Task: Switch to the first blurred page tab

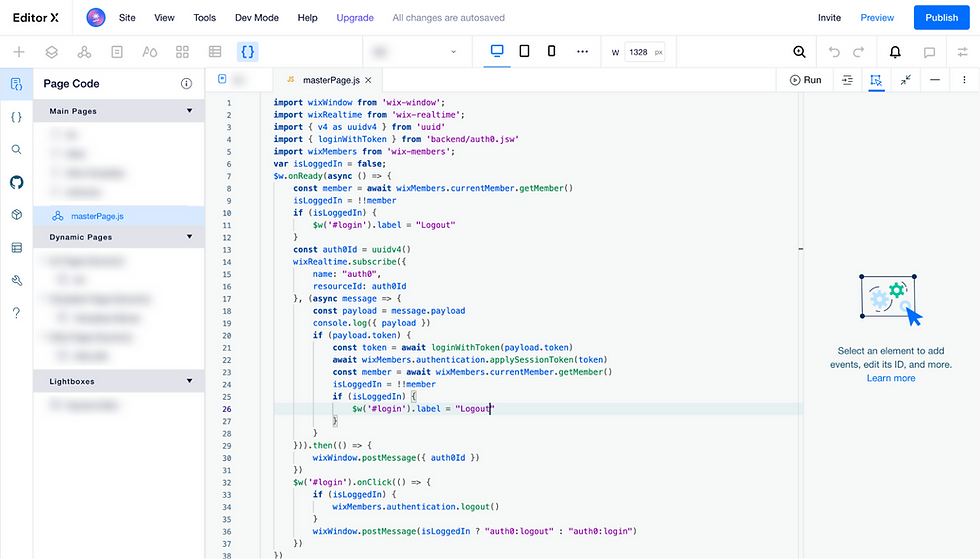Action: 238,79
